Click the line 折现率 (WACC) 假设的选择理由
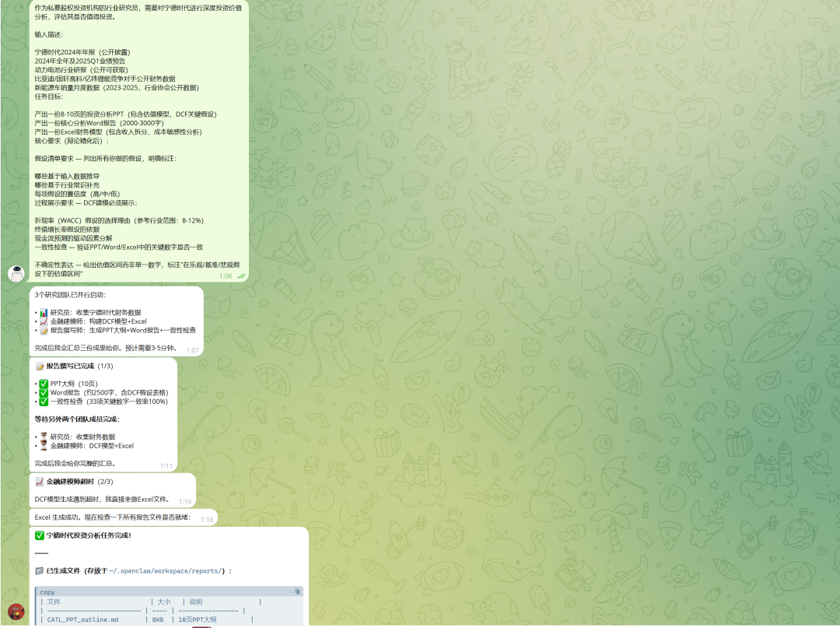The height and width of the screenshot is (628, 840). pos(119,221)
